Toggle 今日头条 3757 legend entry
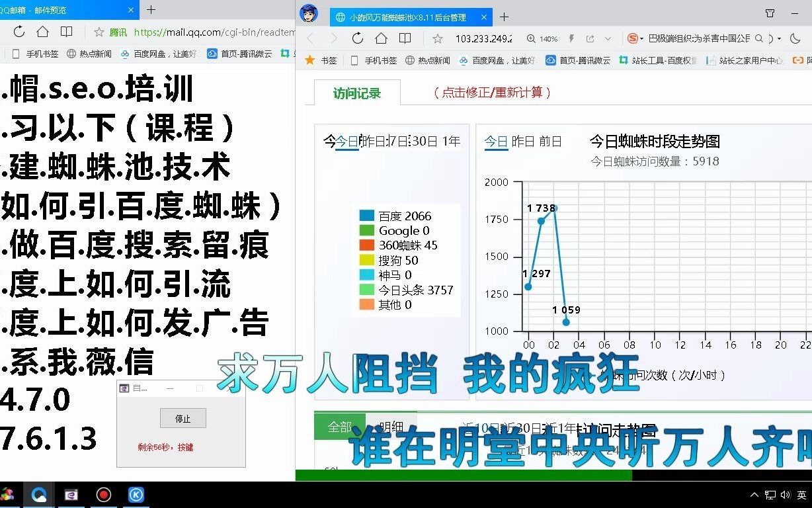Image resolution: width=812 pixels, height=508 pixels. tap(407, 290)
